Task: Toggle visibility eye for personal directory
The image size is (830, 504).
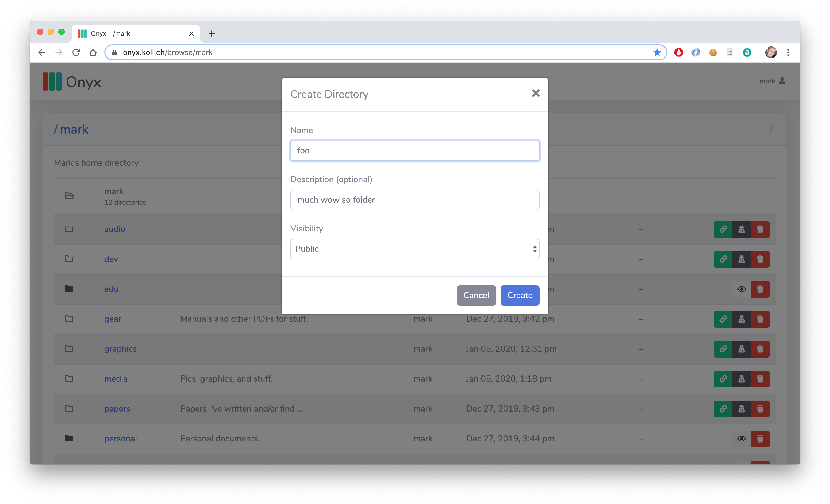Action: click(x=741, y=439)
